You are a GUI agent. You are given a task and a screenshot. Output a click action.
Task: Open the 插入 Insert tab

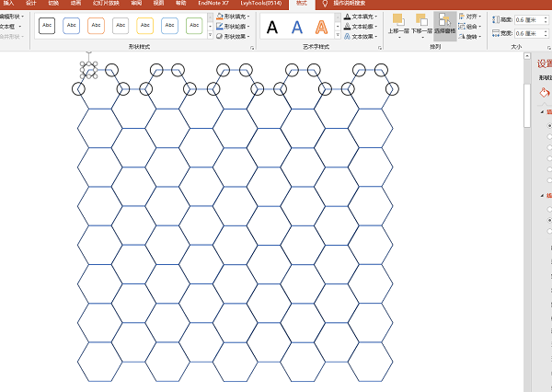[8, 3]
